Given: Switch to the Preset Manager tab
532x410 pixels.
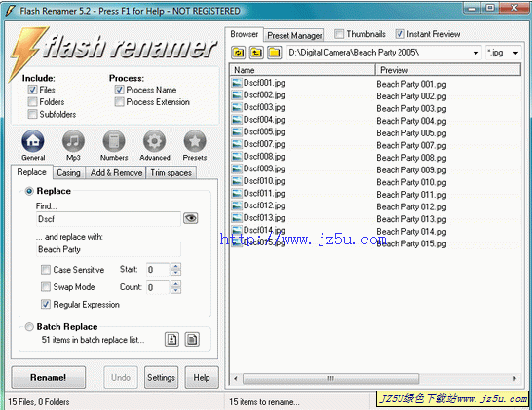Looking at the screenshot, I should [294, 35].
